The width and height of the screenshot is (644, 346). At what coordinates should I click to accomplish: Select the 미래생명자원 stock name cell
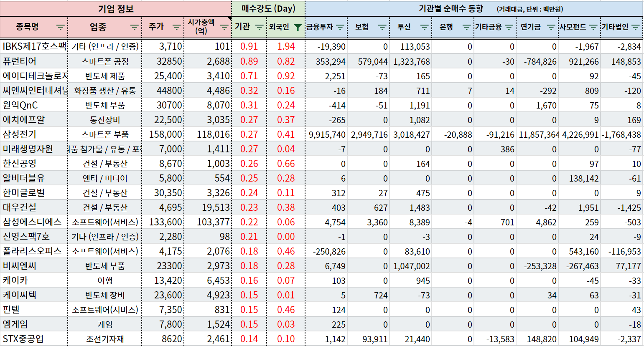tap(34, 149)
